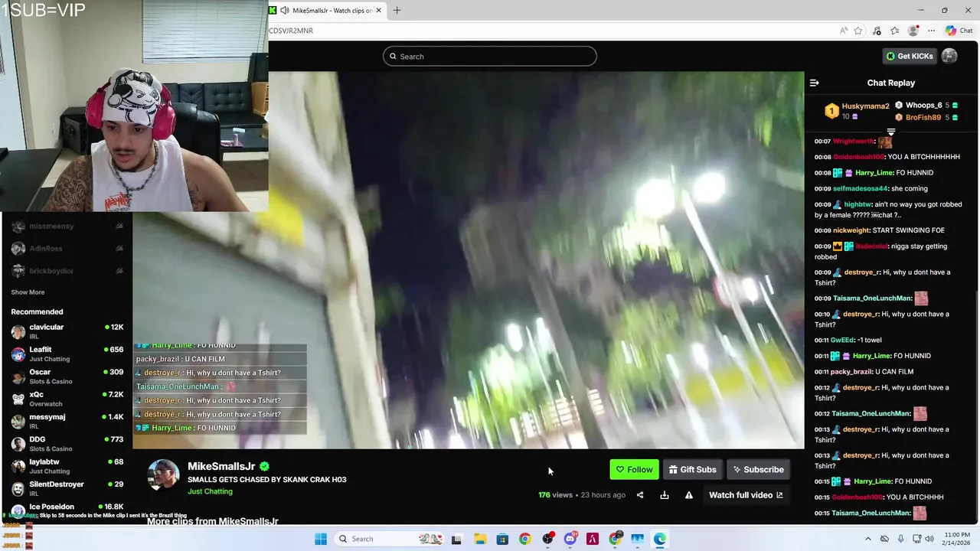This screenshot has height=551, width=980.
Task: Open the Copilot Chat button
Action: 959,31
